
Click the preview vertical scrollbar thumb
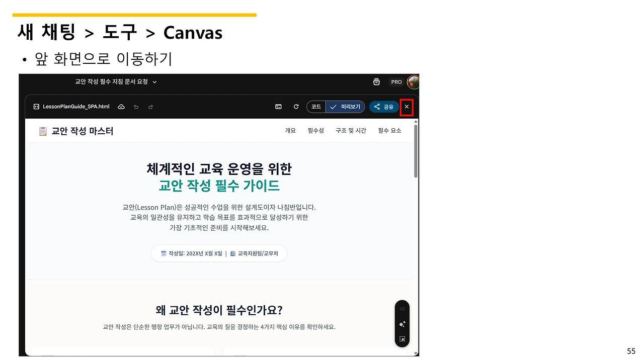[x=416, y=151]
